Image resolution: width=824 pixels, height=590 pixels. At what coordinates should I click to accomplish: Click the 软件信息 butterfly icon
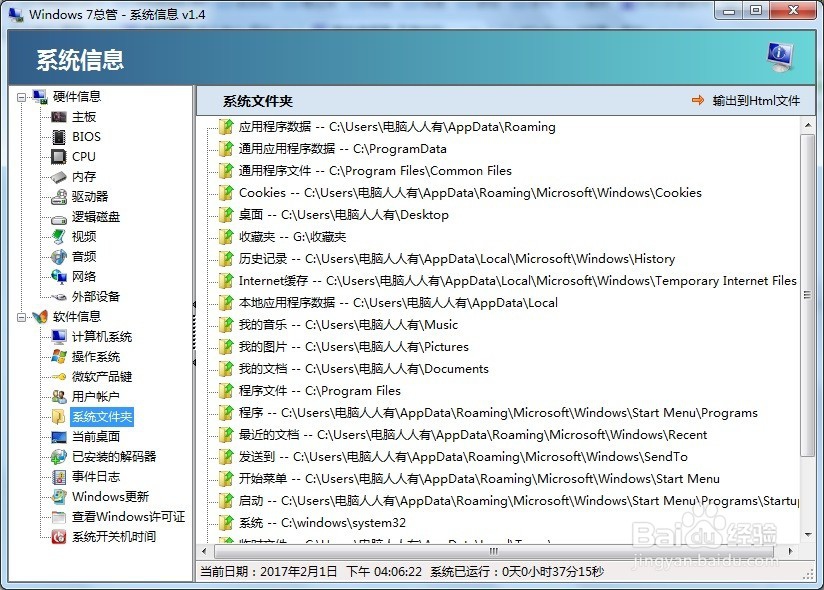(40, 317)
